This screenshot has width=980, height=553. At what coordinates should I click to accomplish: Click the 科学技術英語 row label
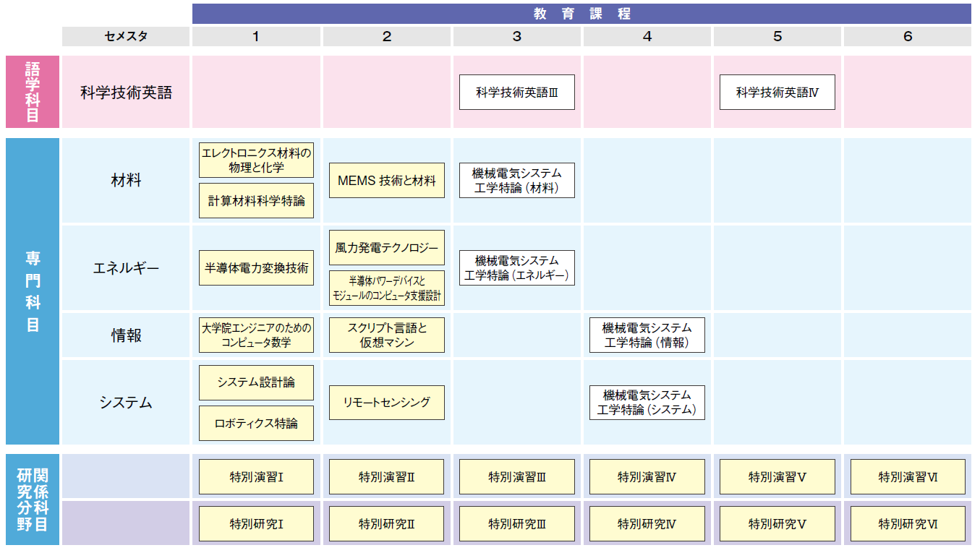click(126, 92)
